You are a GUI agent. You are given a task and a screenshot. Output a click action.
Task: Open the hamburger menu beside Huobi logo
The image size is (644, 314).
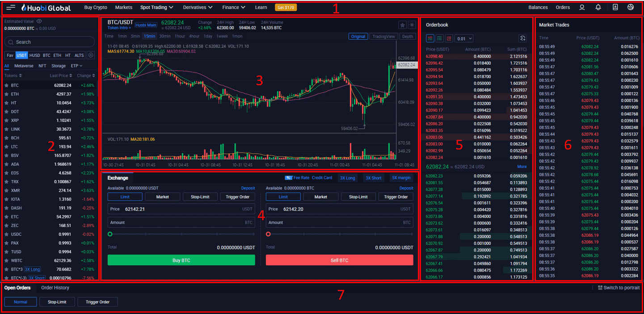tap(11, 8)
